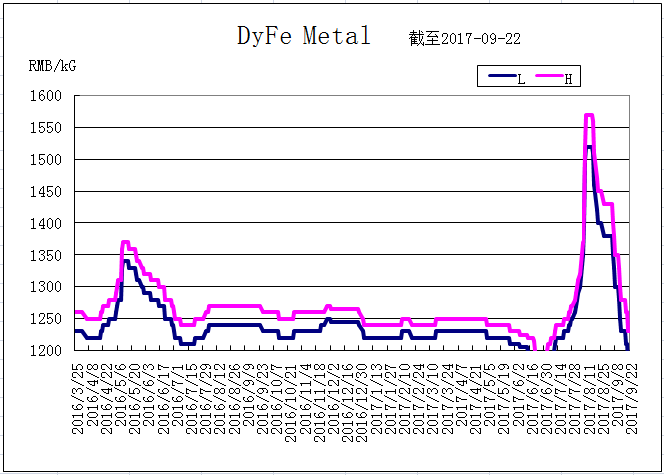Select the magenta H legend line

[x=550, y=76]
